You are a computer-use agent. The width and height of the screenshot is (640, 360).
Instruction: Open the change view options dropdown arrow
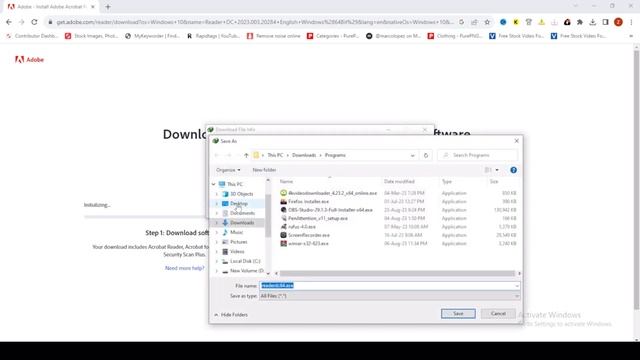click(x=497, y=170)
